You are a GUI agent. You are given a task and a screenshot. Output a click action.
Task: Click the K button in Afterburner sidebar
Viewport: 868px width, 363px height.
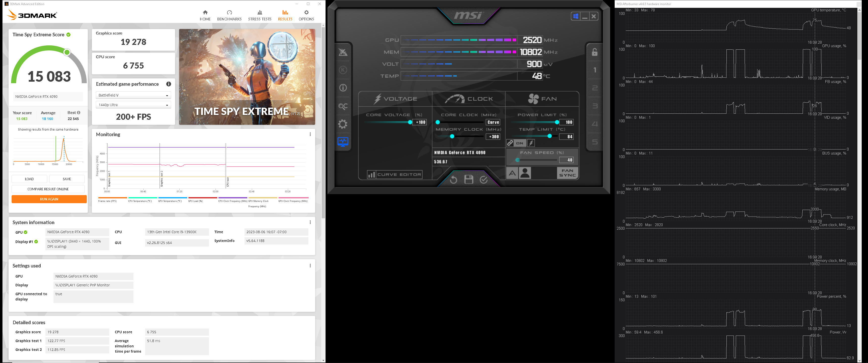point(343,70)
